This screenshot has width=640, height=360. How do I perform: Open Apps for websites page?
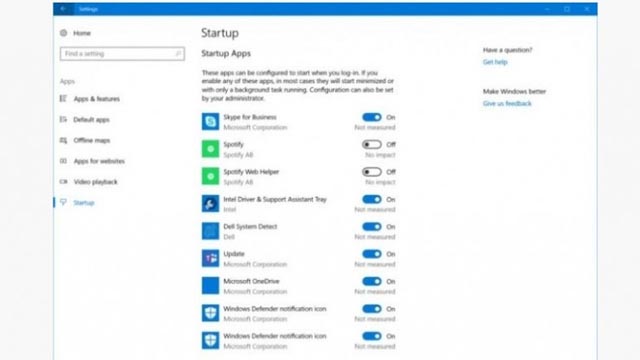(99, 161)
